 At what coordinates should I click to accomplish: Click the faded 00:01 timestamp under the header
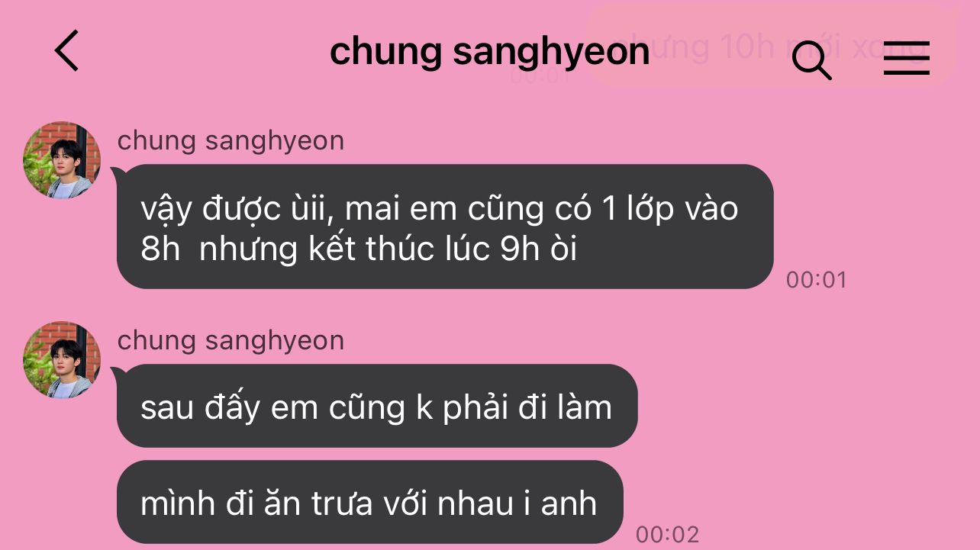pos(540,76)
